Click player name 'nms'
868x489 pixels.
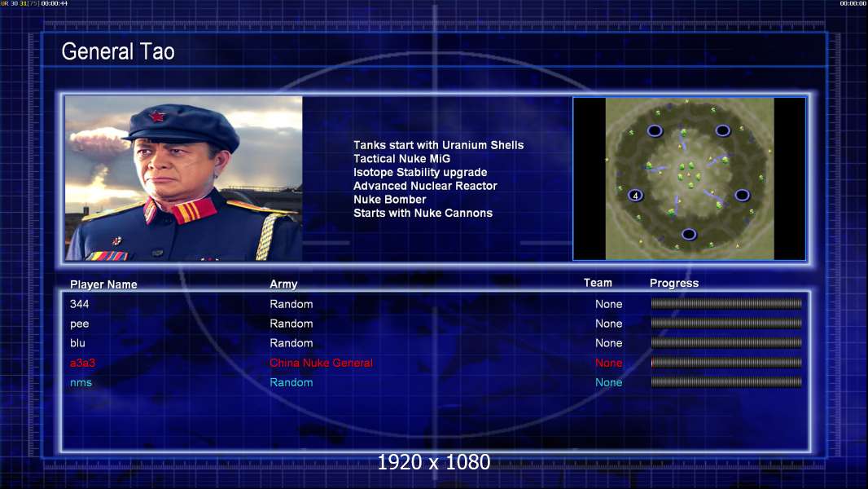coord(81,383)
